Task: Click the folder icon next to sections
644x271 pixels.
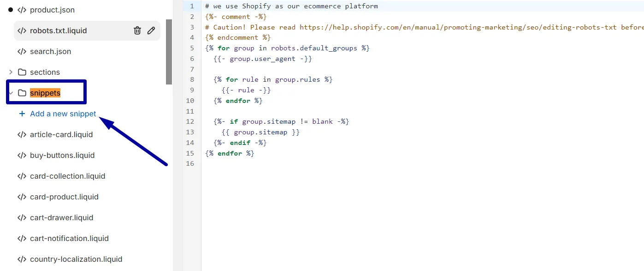Action: coord(22,72)
